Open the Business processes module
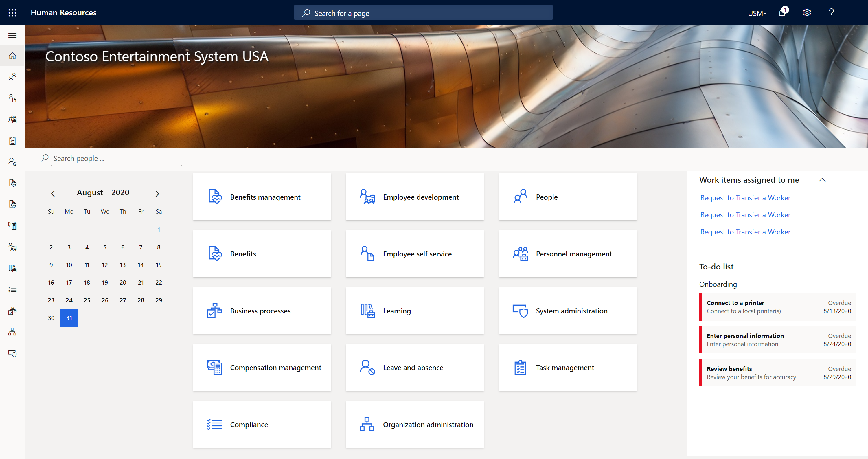This screenshot has width=868, height=459. click(261, 311)
